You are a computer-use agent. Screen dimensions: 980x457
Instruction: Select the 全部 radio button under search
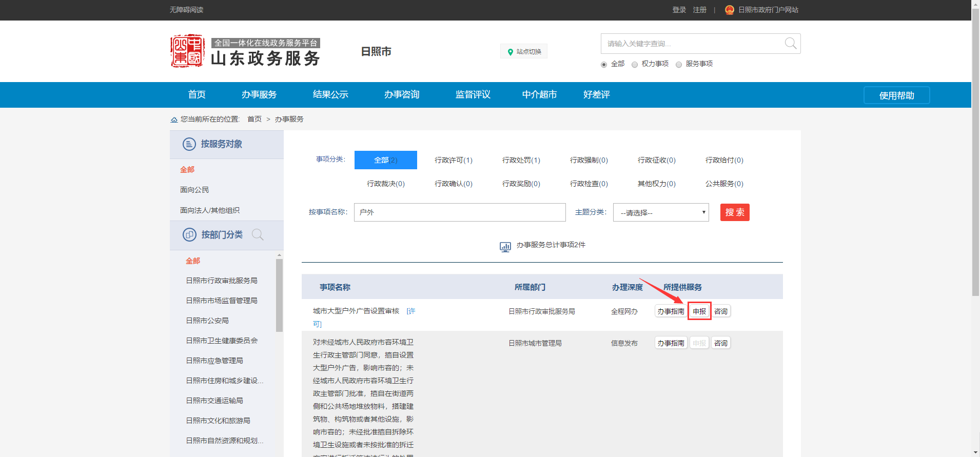604,65
